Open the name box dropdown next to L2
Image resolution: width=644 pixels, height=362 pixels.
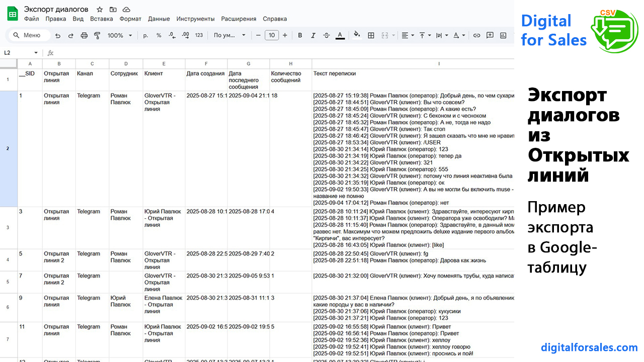pos(36,53)
